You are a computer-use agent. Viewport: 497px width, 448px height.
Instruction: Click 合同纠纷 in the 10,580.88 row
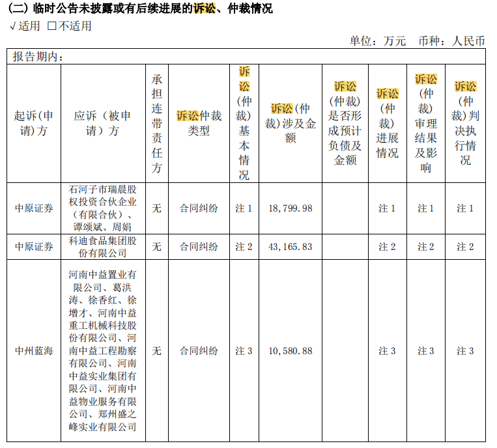coord(199,351)
